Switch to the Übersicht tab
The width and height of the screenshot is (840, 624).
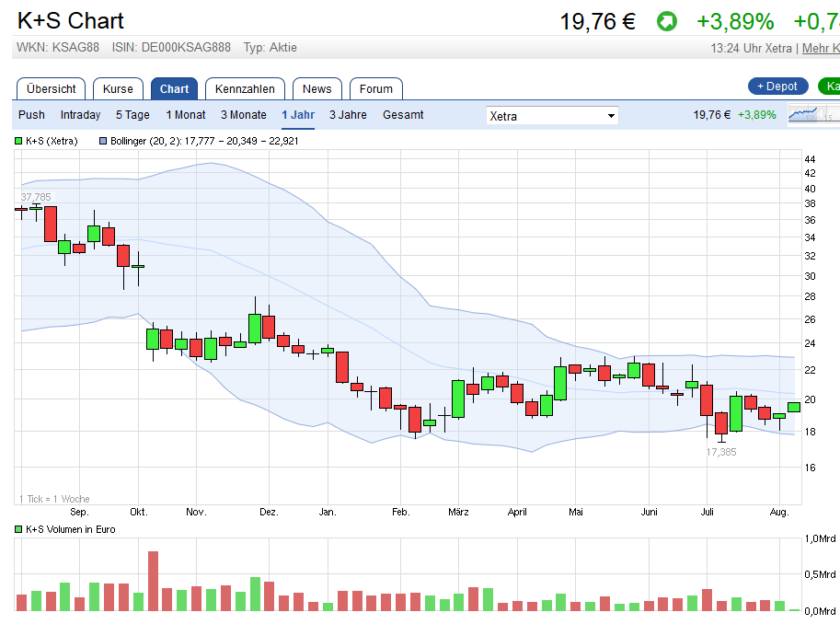point(51,89)
